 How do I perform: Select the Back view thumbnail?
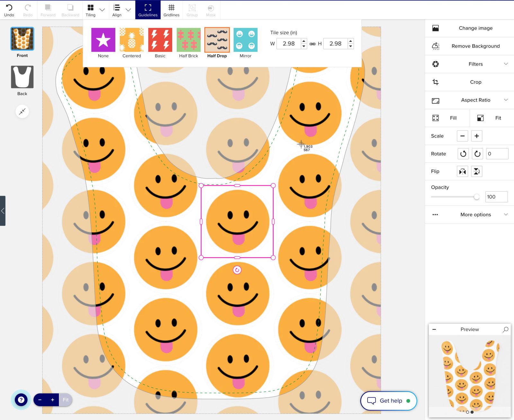point(22,77)
